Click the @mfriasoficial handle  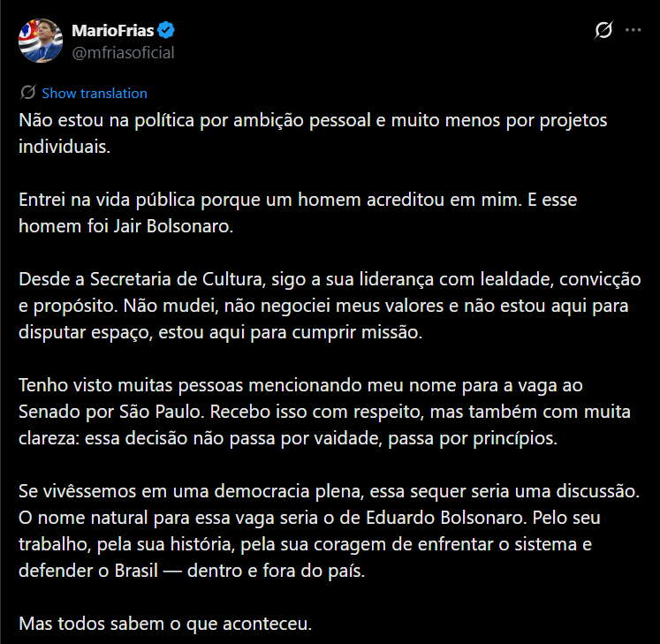pyautogui.click(x=123, y=52)
